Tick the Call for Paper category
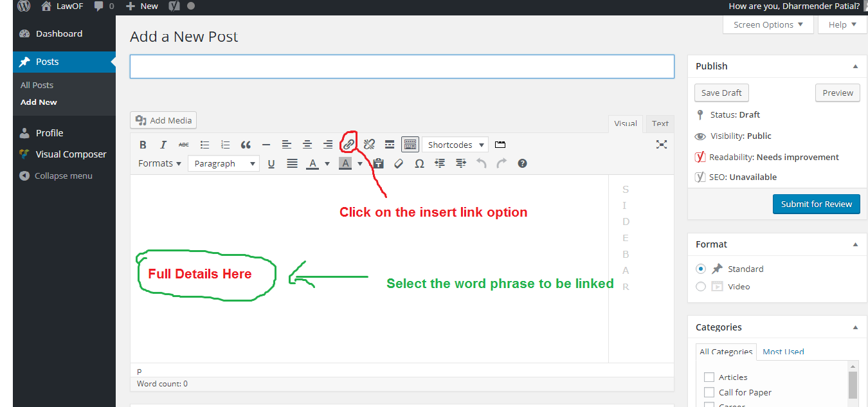The width and height of the screenshot is (868, 407). [x=709, y=392]
